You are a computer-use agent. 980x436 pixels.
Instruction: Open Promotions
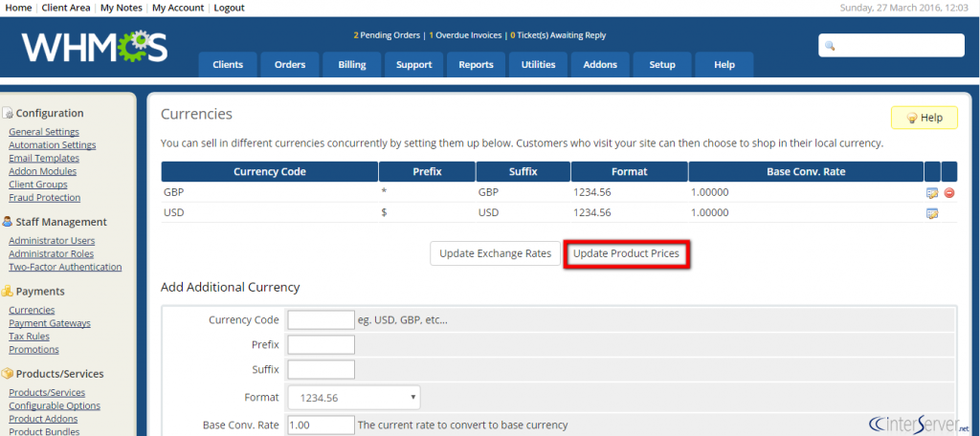pyautogui.click(x=33, y=349)
